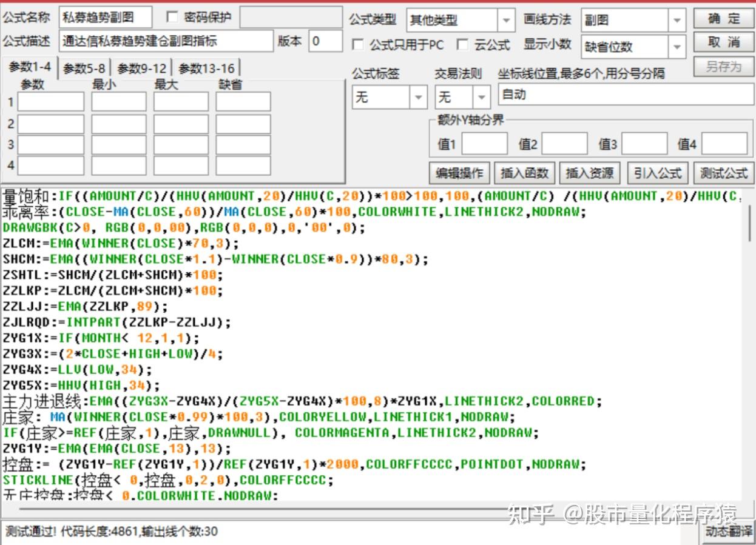Click the 坐标线位置 input field
This screenshot has width=756, height=545.
coord(625,95)
